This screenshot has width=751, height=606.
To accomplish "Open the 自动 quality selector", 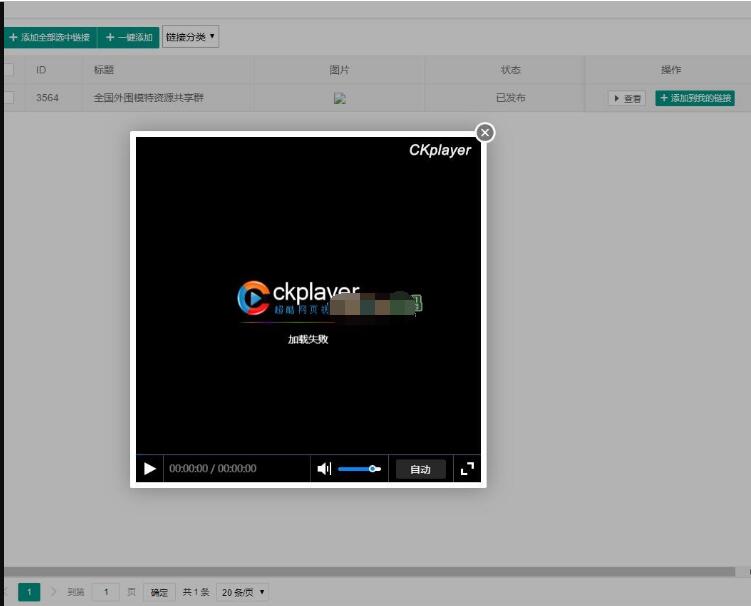I will tap(421, 469).
